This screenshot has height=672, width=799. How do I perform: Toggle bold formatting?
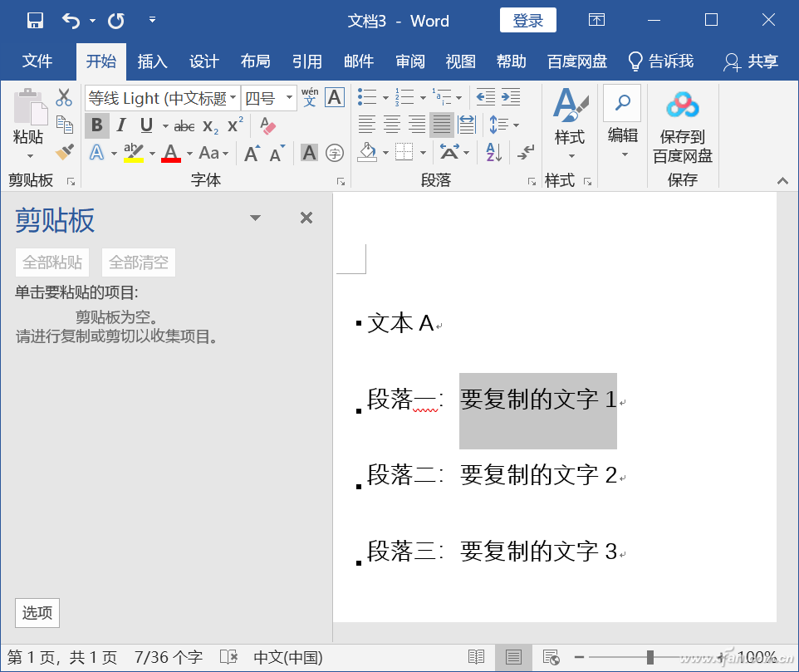click(97, 125)
